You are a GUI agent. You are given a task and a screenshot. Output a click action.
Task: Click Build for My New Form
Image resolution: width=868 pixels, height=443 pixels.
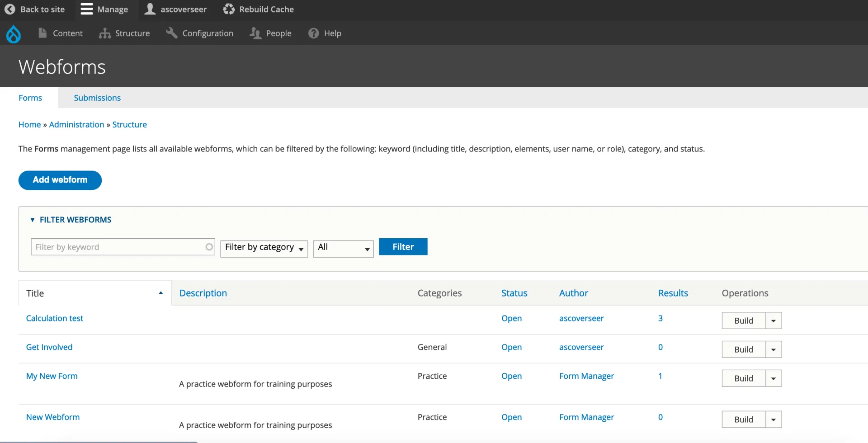click(x=744, y=378)
